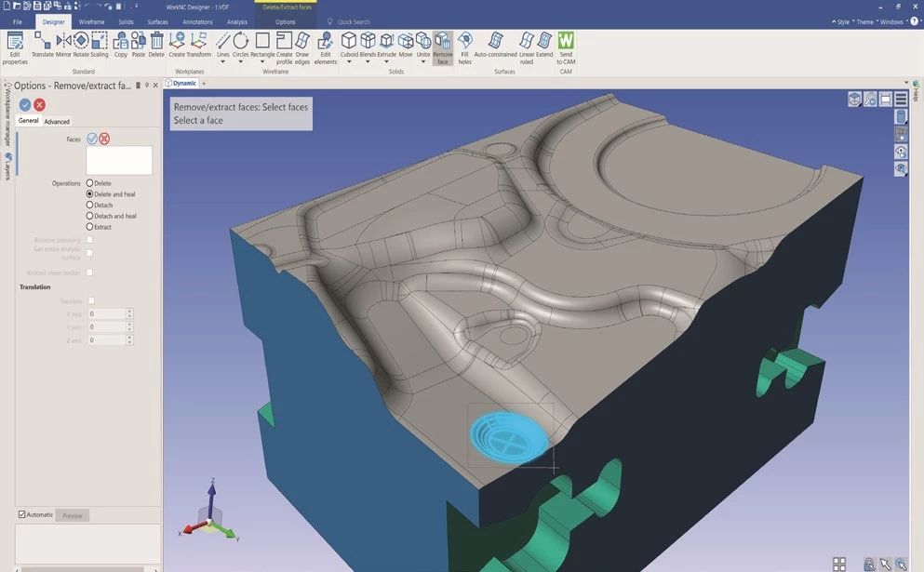Screen dimensions: 924x572
Task: Select the Create profile tool
Action: 284,47
